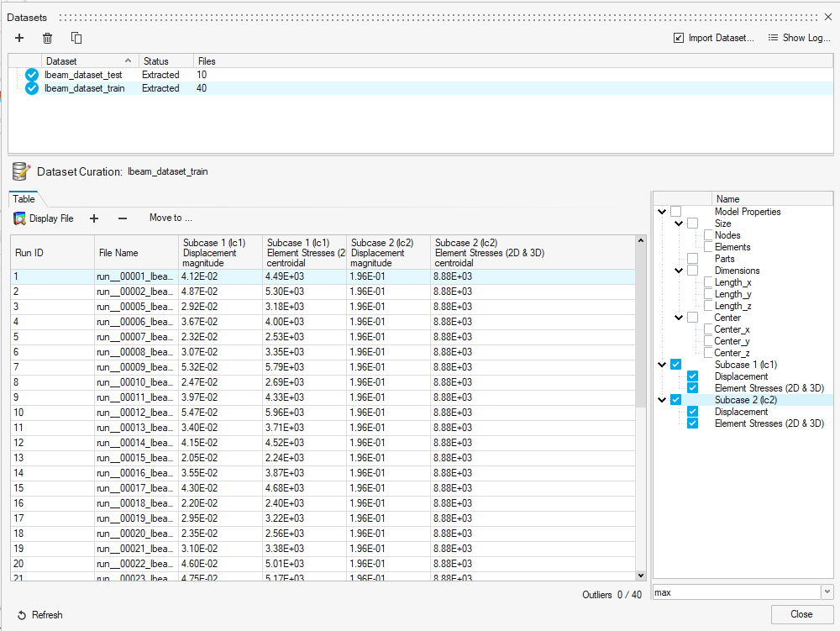Click the delete dataset trash icon
This screenshot has width=840, height=631.
point(48,38)
